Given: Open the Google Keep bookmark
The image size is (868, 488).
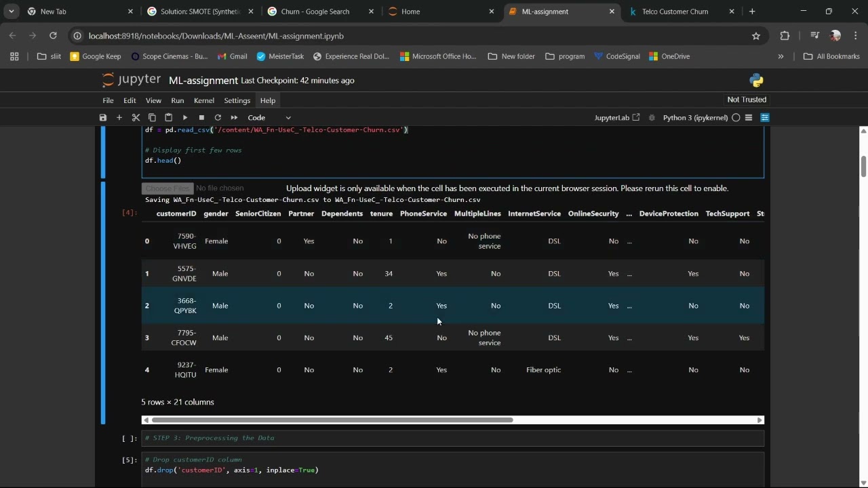Looking at the screenshot, I should (x=96, y=56).
